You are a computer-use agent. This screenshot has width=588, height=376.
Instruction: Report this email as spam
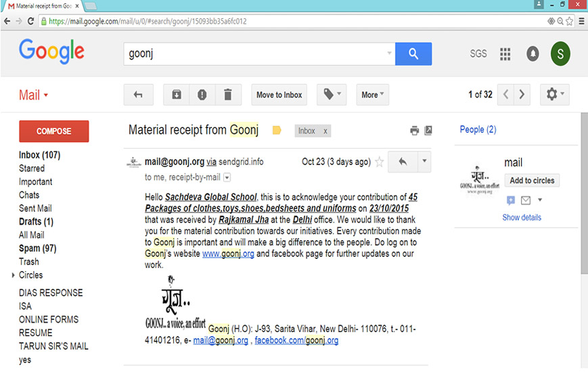[x=202, y=95]
